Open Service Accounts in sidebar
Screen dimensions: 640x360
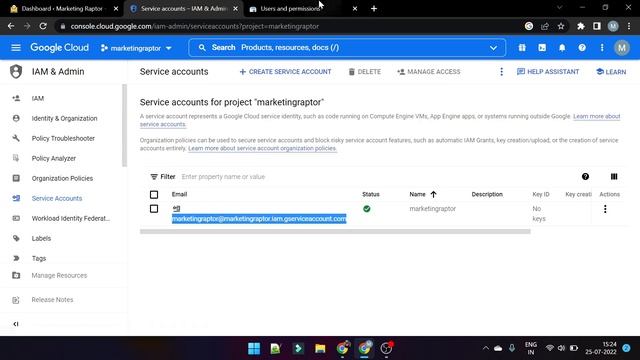(57, 198)
